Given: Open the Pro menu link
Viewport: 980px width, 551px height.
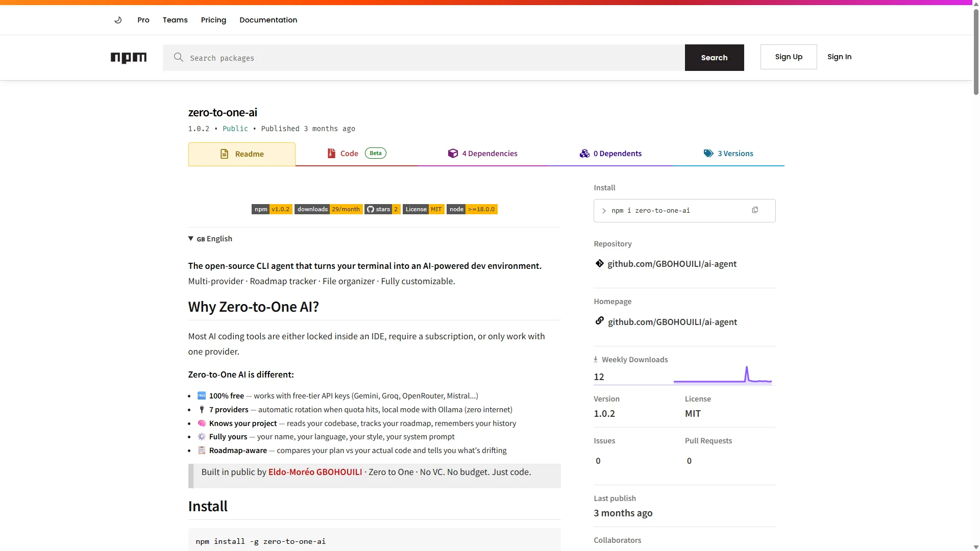Looking at the screenshot, I should coord(143,20).
